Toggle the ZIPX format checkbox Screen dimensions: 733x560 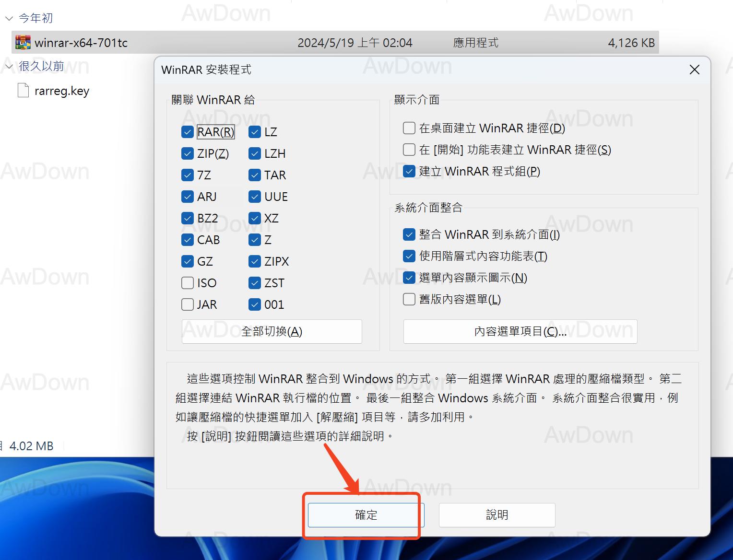[255, 261]
